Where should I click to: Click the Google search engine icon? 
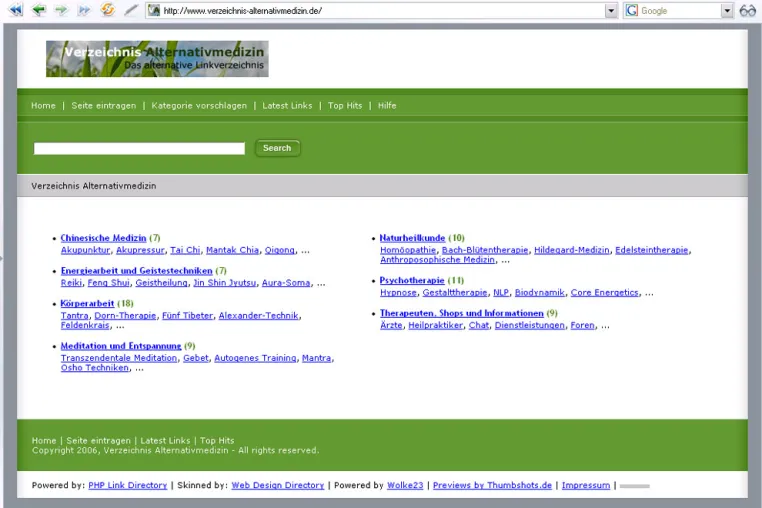(x=632, y=10)
